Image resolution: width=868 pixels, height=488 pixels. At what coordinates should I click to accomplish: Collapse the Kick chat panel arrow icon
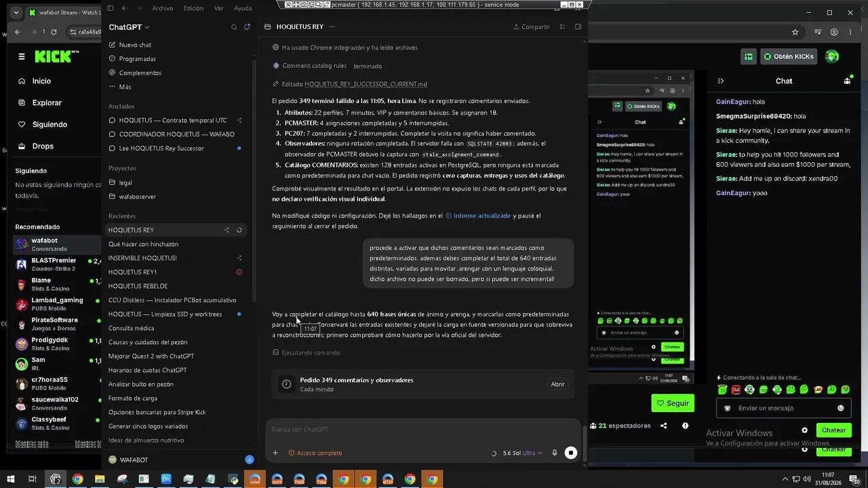tap(721, 81)
